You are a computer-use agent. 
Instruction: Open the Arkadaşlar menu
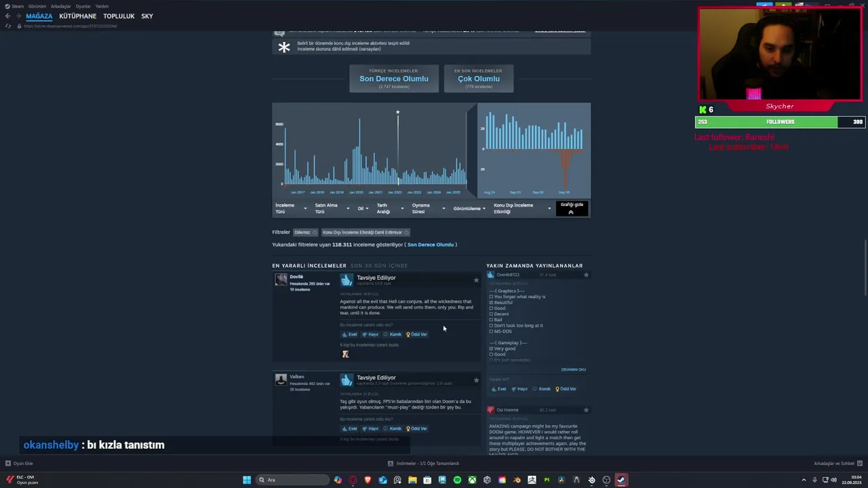[61, 6]
